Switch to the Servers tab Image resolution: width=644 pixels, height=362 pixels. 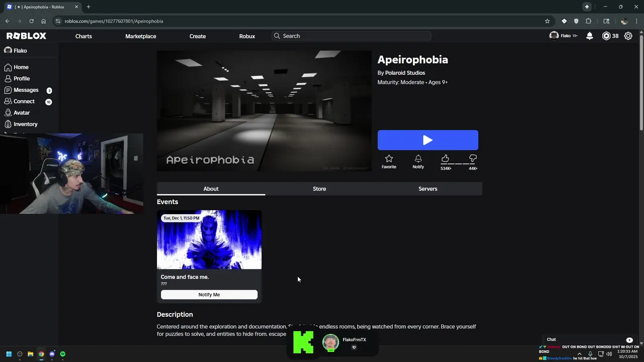428,189
